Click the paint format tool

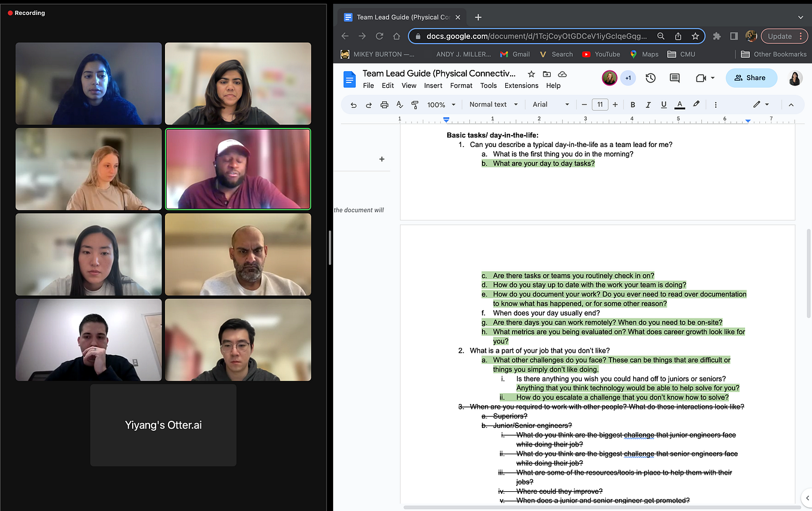pos(415,105)
